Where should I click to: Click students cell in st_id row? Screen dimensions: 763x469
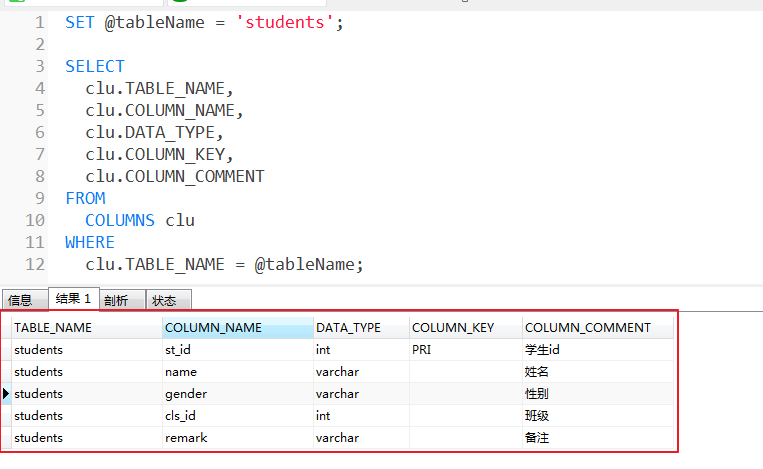(x=87, y=349)
